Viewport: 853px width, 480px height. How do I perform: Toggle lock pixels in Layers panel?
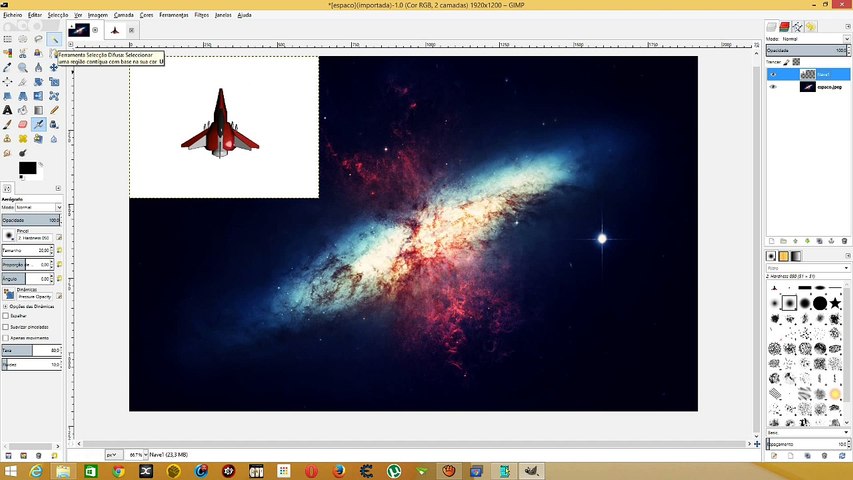[787, 62]
